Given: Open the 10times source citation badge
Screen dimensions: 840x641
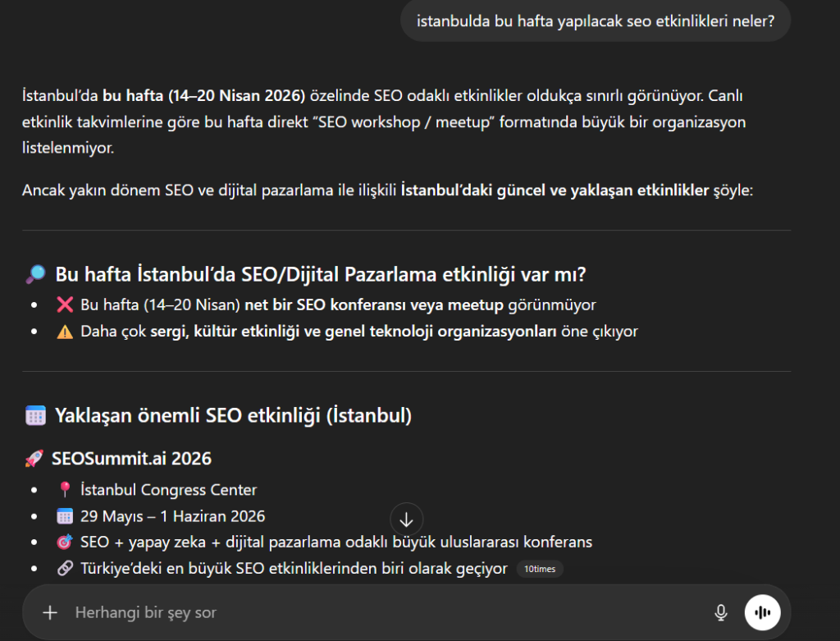Looking at the screenshot, I should click(540, 569).
